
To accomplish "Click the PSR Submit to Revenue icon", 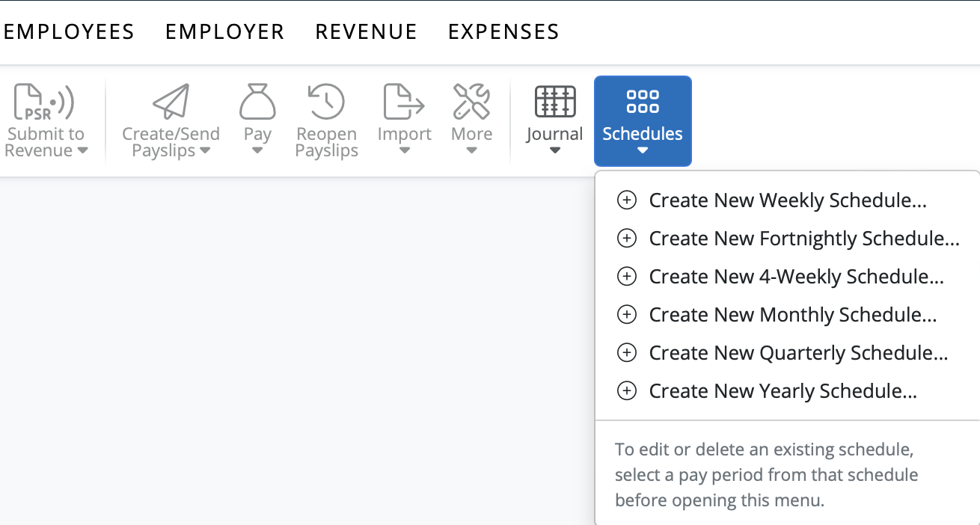I will click(44, 102).
